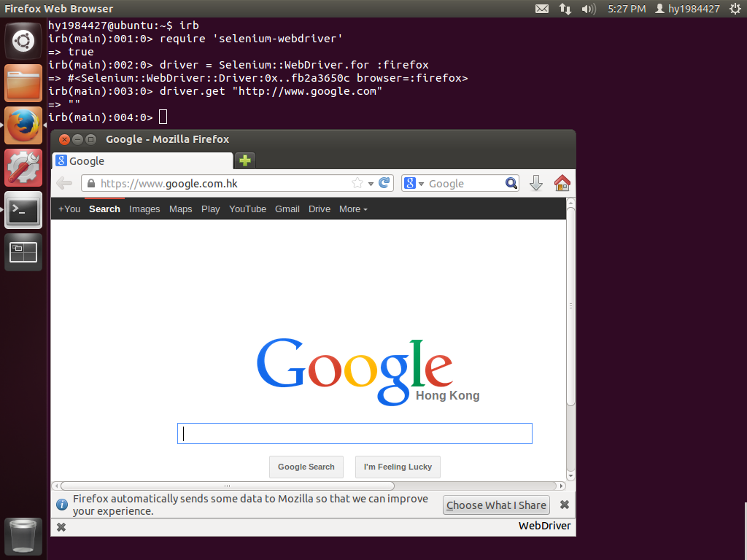Click the vertical scrollbar up arrow
747x560 pixels.
[x=570, y=203]
